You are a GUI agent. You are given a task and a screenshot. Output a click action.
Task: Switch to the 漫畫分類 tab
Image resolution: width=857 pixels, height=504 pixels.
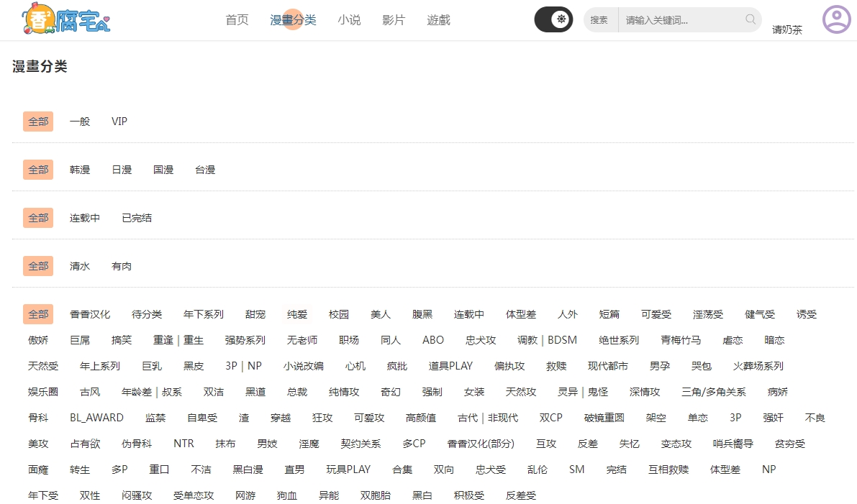(x=292, y=20)
